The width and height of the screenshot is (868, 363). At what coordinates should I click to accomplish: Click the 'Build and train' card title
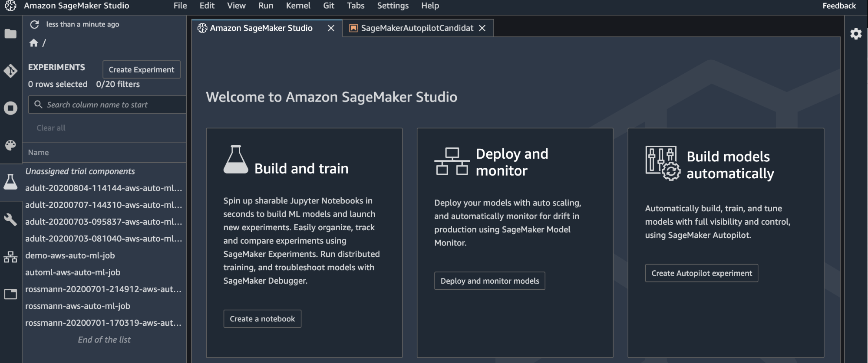coord(301,168)
